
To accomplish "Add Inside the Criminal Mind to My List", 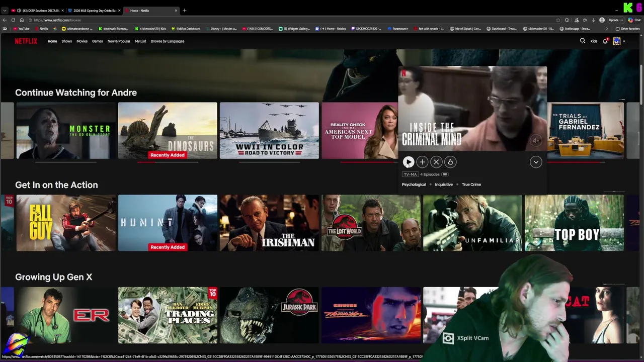I will [x=422, y=162].
